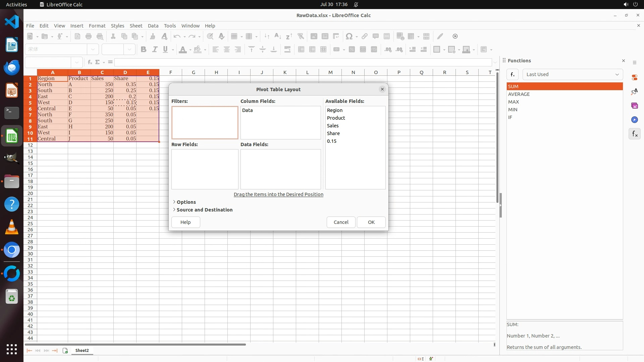The width and height of the screenshot is (644, 362).
Task: Select Region in Available Fields list
Action: click(x=334, y=110)
